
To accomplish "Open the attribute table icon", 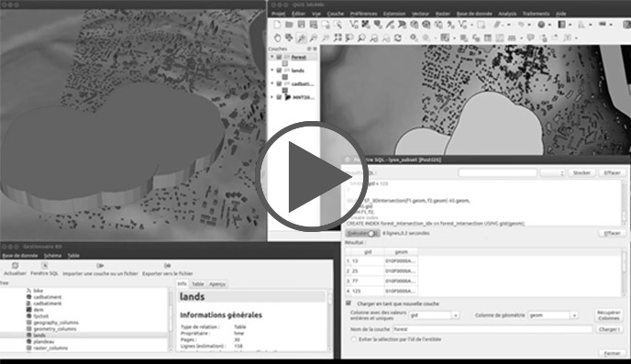I will point(487,38).
